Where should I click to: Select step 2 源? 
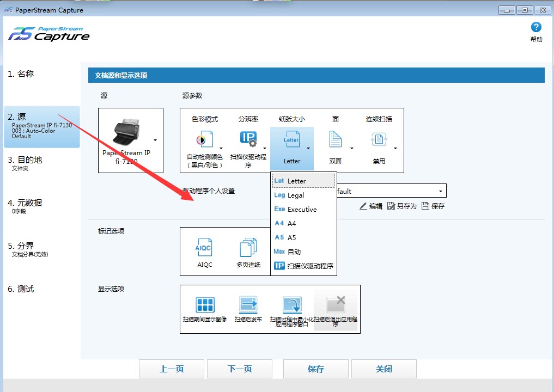click(42, 126)
